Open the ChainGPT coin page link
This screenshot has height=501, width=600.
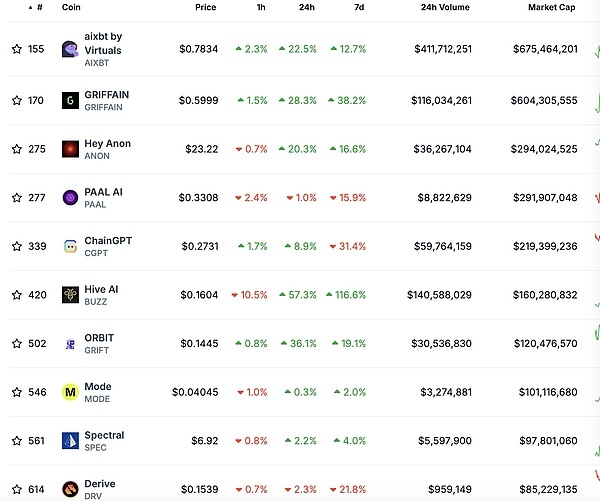[108, 241]
